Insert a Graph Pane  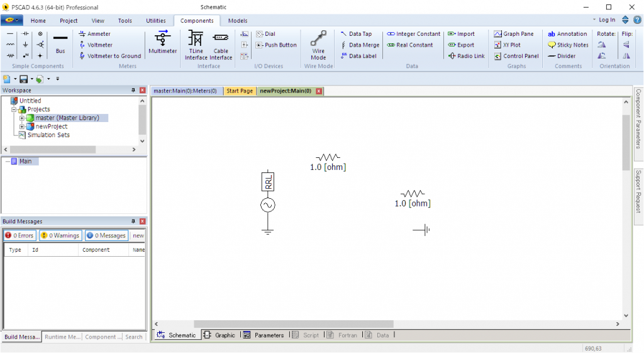coord(514,34)
